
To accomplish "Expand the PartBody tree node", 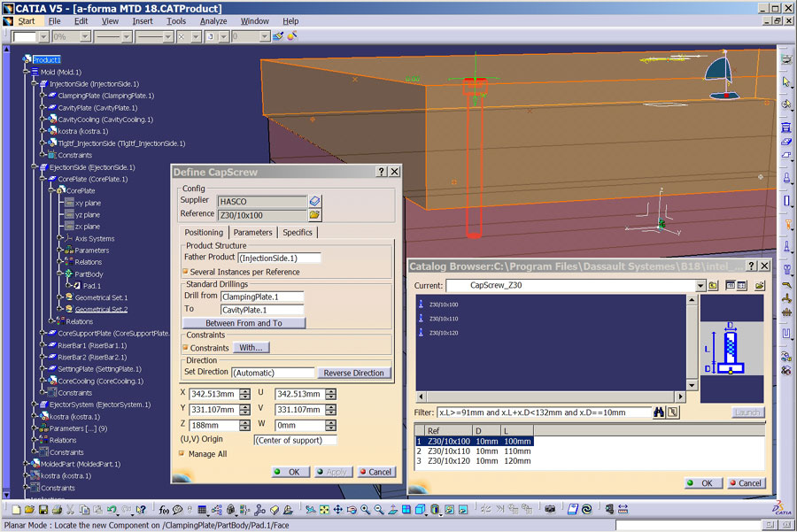I will point(60,274).
